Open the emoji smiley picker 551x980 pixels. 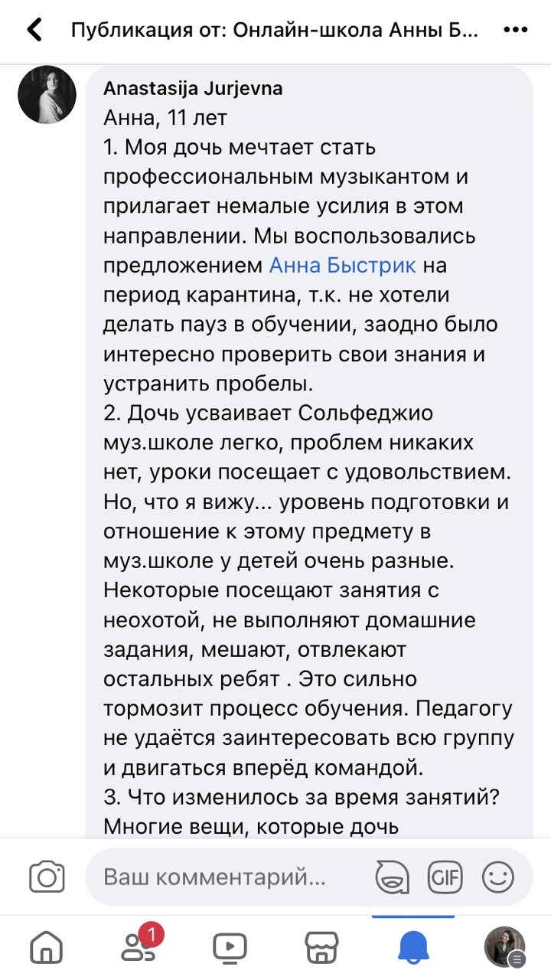pyautogui.click(x=498, y=877)
